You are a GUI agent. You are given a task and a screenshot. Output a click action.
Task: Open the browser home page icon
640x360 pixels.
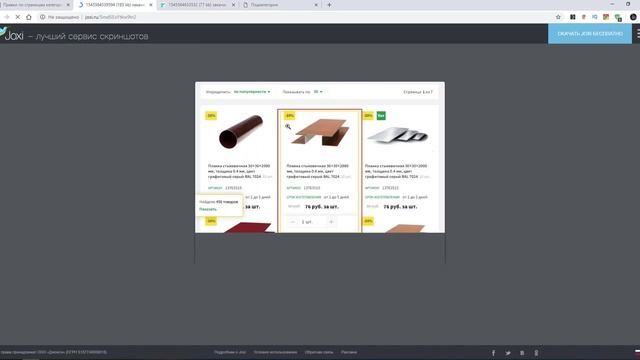tap(29, 17)
